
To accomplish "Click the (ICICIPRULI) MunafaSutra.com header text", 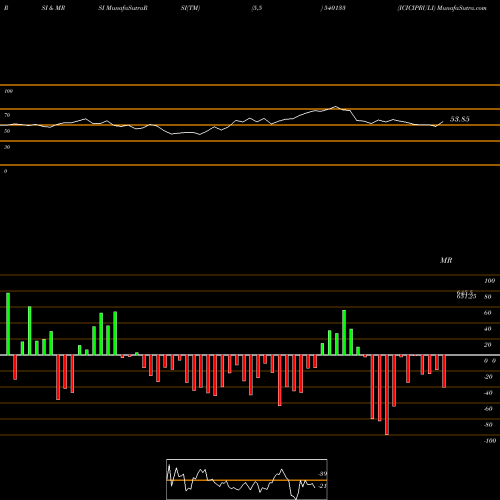I will click(442, 8).
